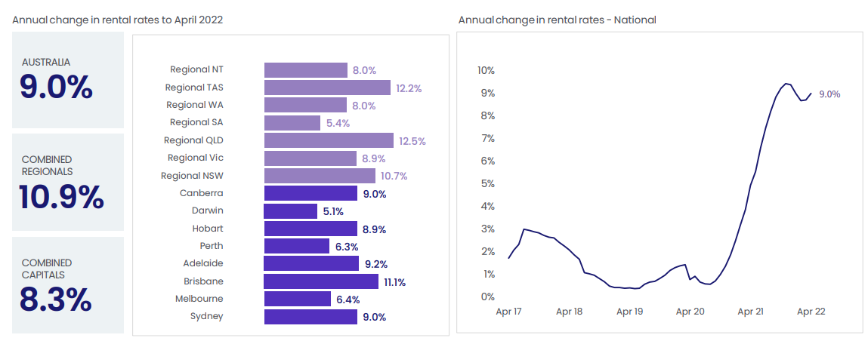Click the 10% y-axis label
The image size is (868, 341).
coord(486,70)
